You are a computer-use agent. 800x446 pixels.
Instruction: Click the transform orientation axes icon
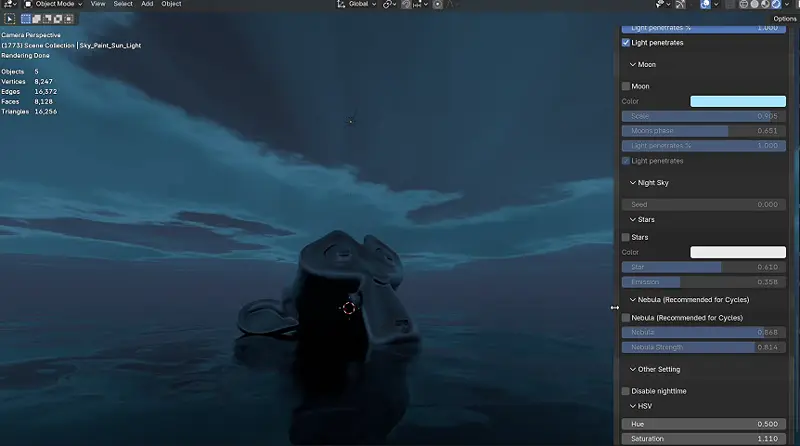341,4
